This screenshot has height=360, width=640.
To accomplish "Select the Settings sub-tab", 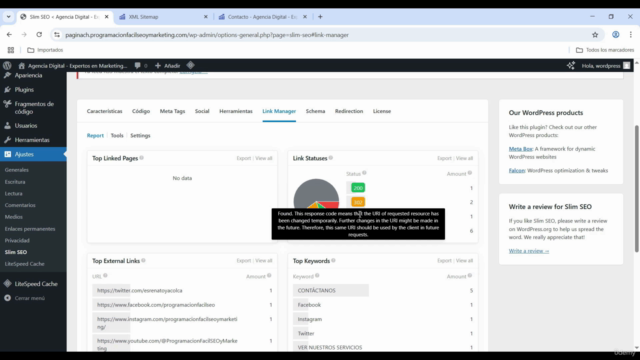I will coord(140,136).
